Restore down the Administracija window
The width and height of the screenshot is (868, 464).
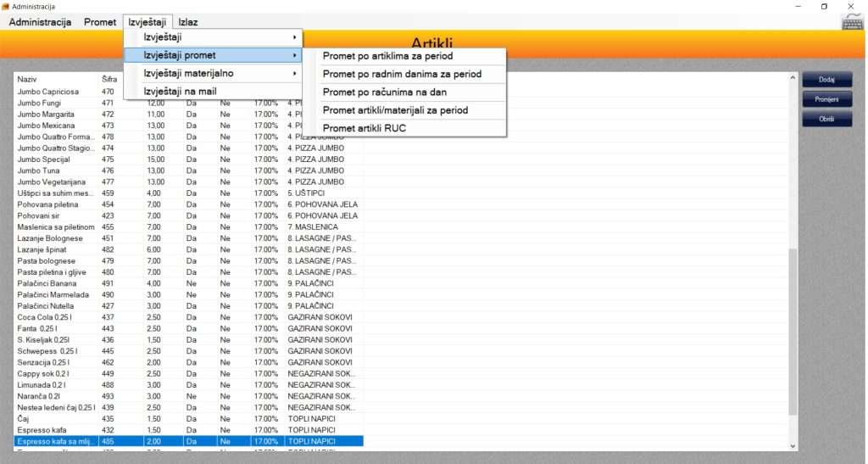coord(824,6)
